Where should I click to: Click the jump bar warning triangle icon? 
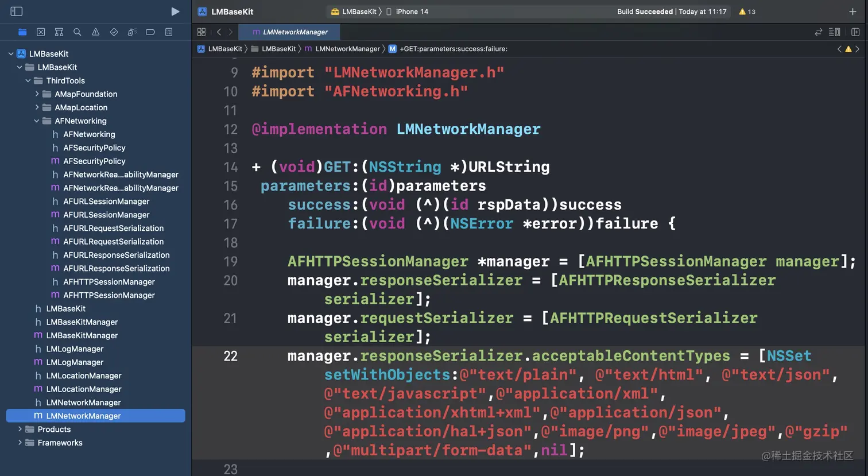pos(848,49)
